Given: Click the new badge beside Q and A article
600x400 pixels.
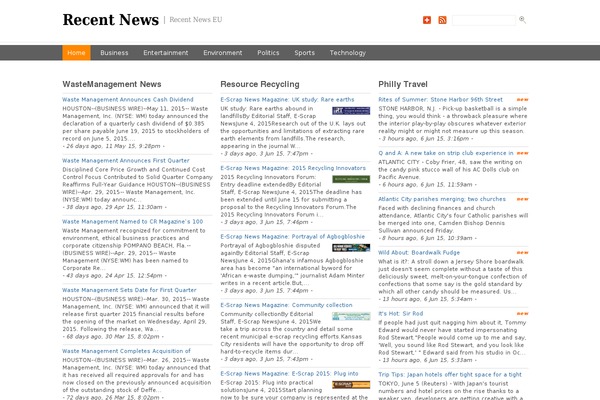Looking at the screenshot, I should pos(522,153).
